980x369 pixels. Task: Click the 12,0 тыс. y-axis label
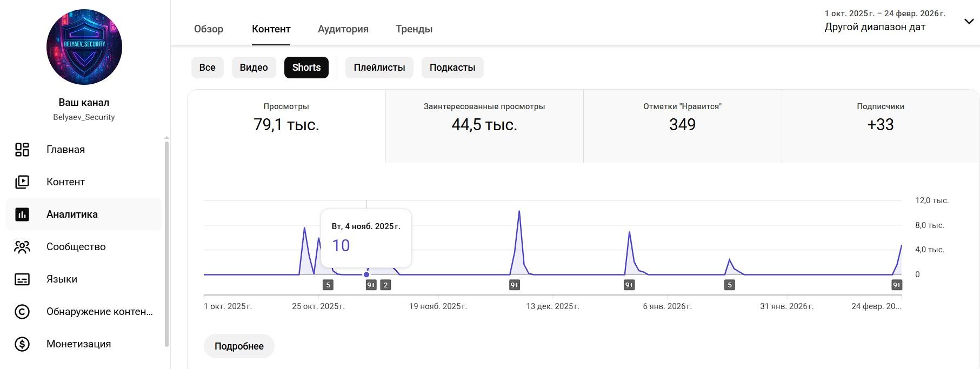pos(932,200)
